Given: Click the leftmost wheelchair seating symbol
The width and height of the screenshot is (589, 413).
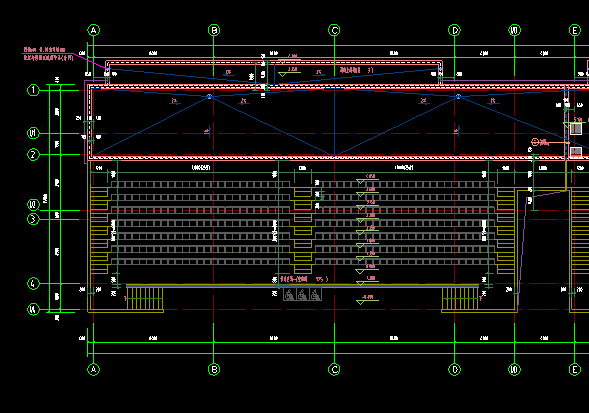Looking at the screenshot, I should (x=289, y=295).
